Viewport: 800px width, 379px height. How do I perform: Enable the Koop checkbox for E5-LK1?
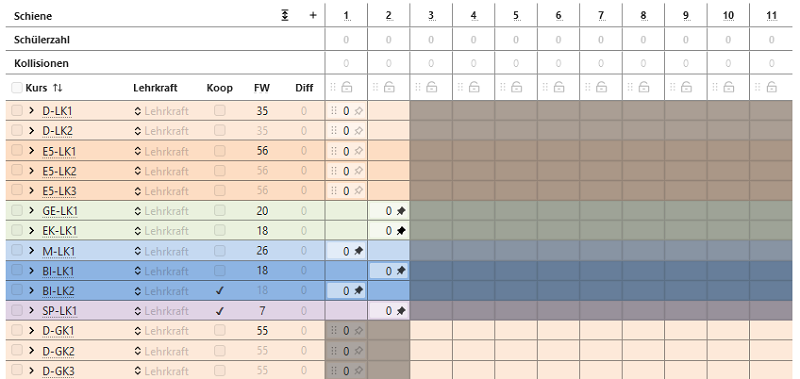[x=219, y=150]
